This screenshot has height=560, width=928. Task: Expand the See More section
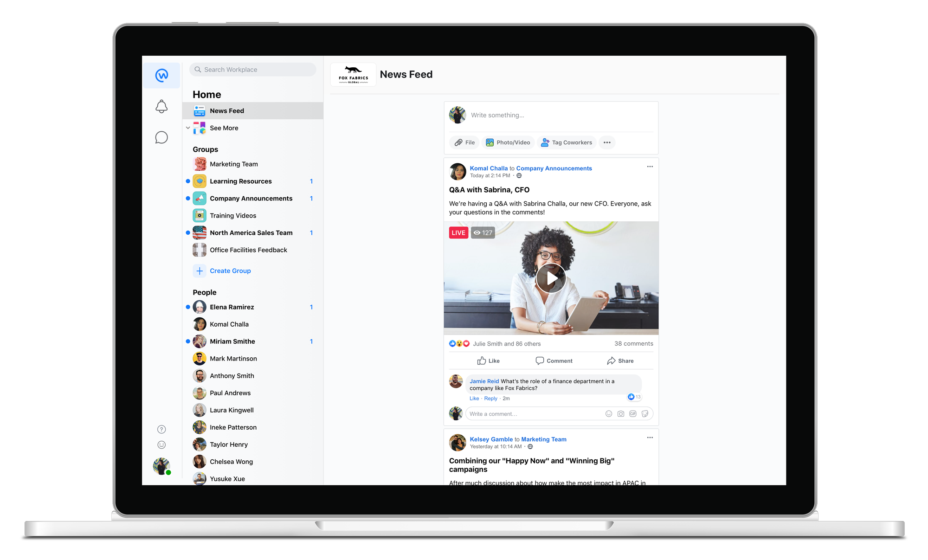[224, 128]
